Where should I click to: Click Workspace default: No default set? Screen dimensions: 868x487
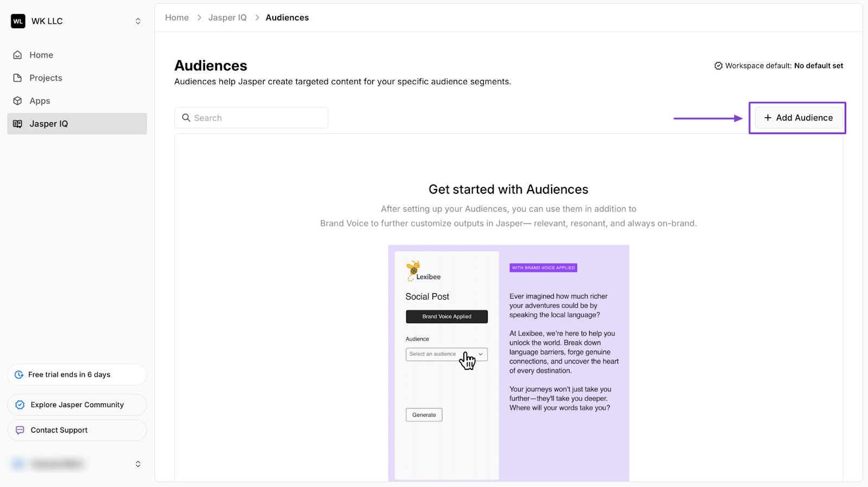click(778, 66)
